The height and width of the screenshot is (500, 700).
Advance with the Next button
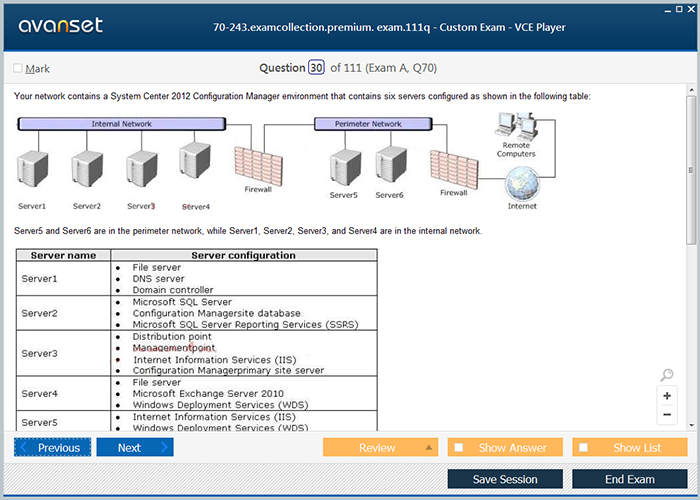click(x=135, y=447)
